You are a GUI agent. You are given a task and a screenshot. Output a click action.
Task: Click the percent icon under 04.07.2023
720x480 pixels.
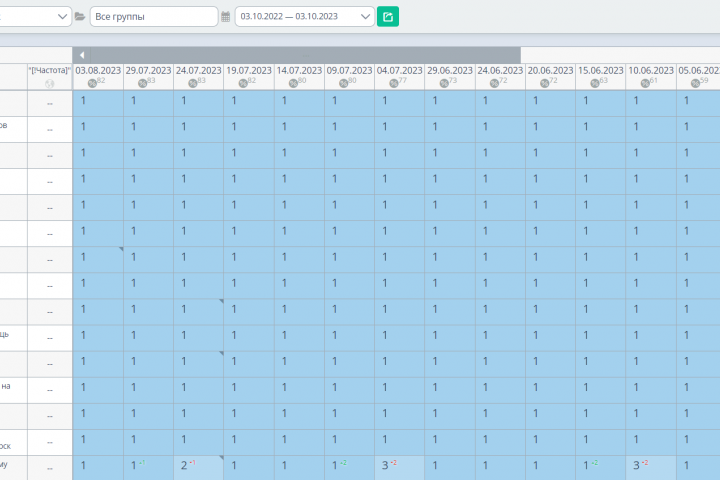[394, 83]
